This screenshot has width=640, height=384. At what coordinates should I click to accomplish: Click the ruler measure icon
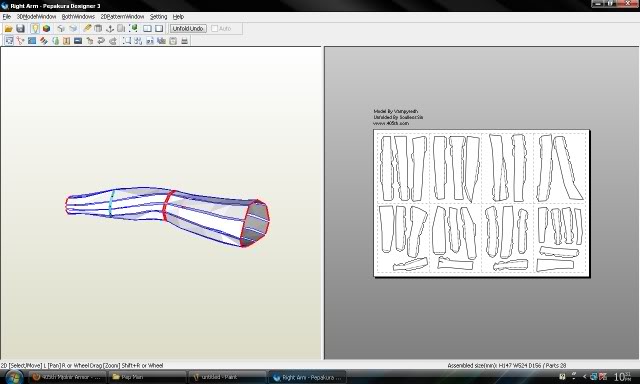[87, 29]
